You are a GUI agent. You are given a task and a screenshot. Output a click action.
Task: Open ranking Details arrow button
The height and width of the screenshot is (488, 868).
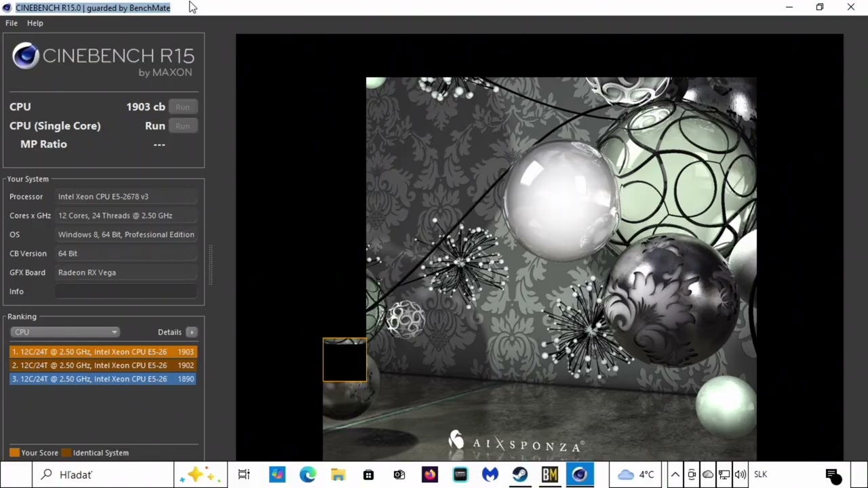pyautogui.click(x=192, y=332)
